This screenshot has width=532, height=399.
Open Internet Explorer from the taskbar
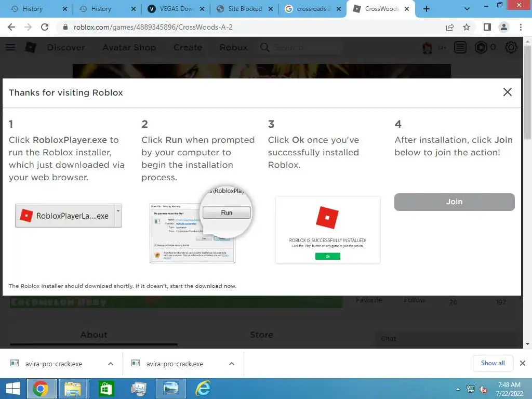[203, 389]
